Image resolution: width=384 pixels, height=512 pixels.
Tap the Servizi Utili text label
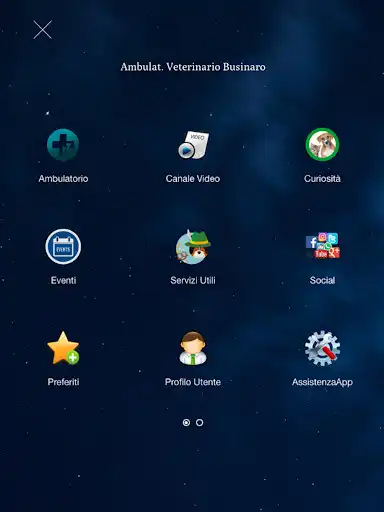coord(193,280)
